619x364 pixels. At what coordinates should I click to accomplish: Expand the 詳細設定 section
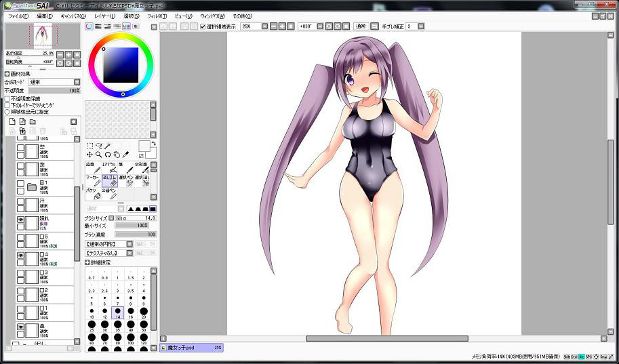click(87, 262)
